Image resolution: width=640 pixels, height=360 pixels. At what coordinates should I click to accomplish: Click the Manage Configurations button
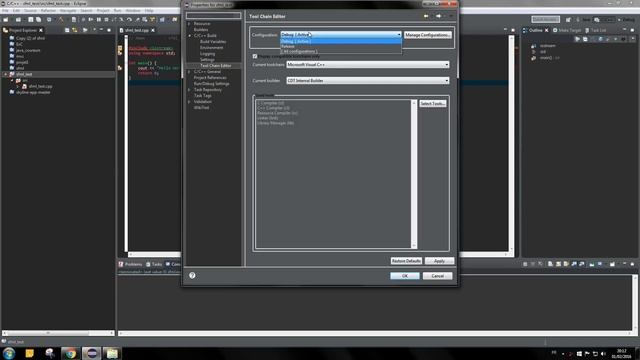[x=428, y=35]
